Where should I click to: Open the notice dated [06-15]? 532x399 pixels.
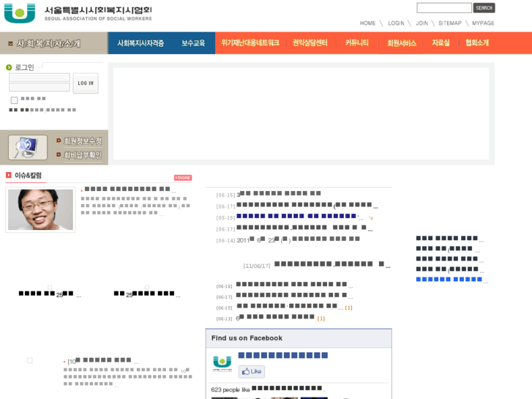[x=279, y=193]
